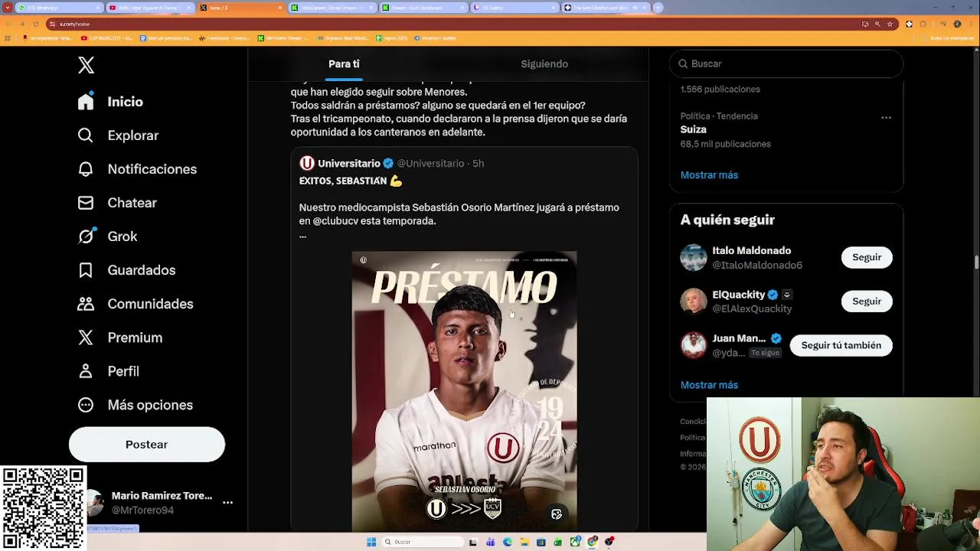Open Task View icon on taskbar
The height and width of the screenshot is (551, 980).
tap(472, 542)
